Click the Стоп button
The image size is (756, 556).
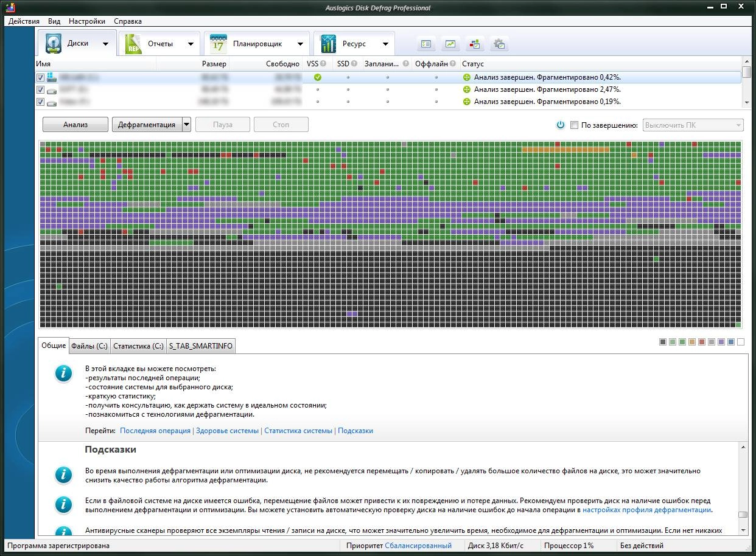pos(281,124)
